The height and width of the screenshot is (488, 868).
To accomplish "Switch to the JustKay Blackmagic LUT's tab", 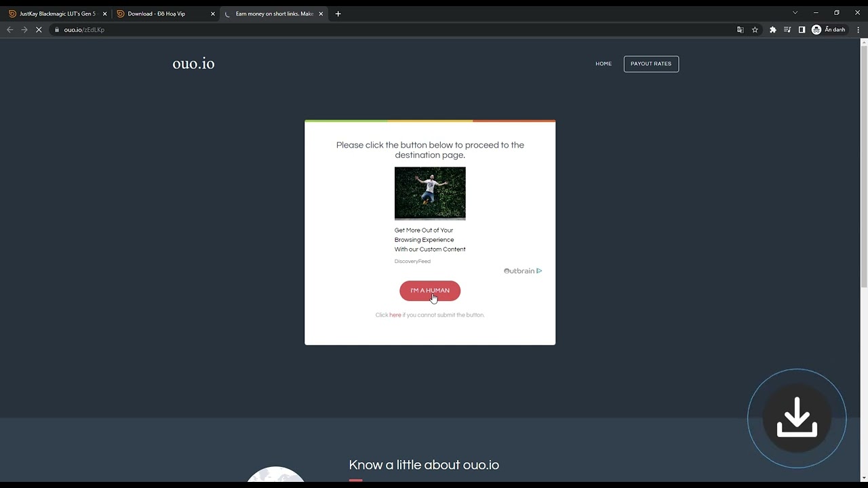I will [x=57, y=14].
